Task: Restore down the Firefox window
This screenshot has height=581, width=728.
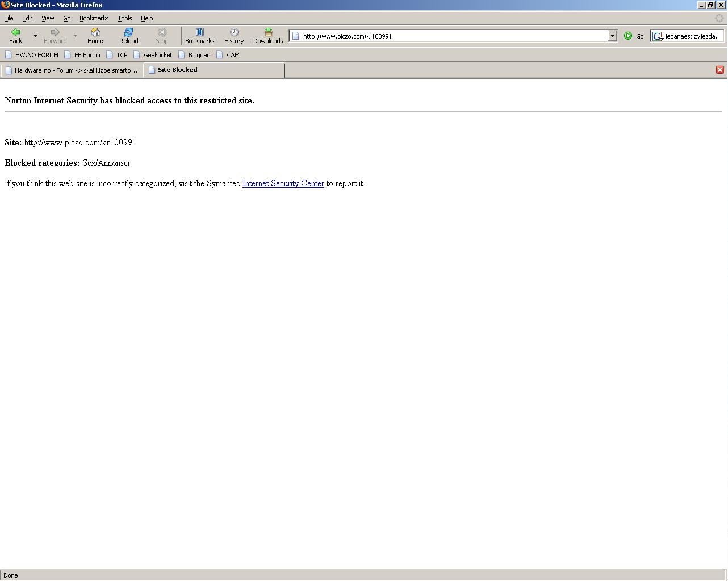Action: pos(710,5)
